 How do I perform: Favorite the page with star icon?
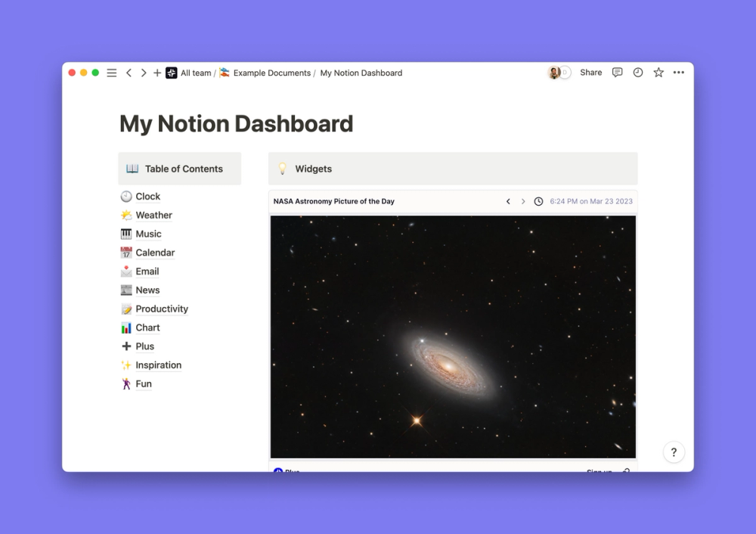[x=658, y=73]
